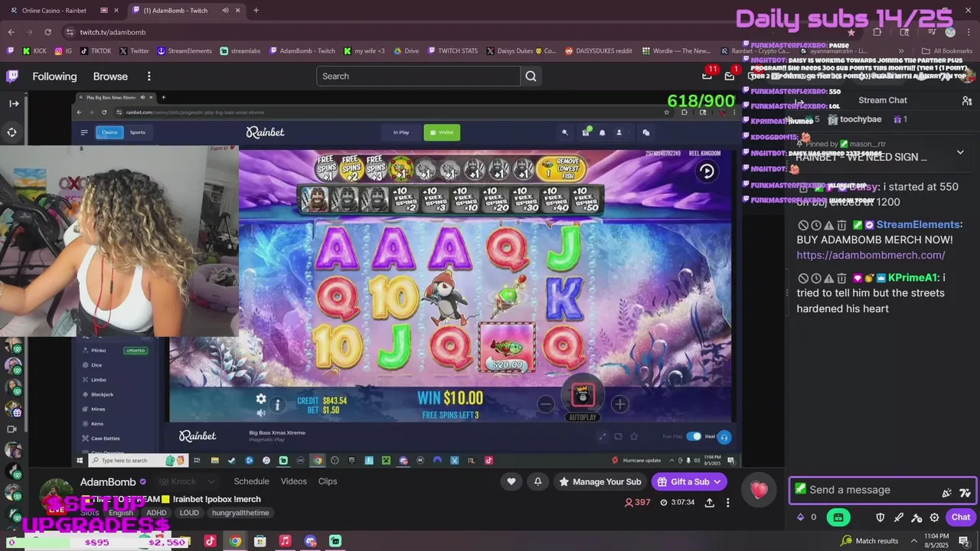Select Sports tab in Rainbet

tap(137, 132)
